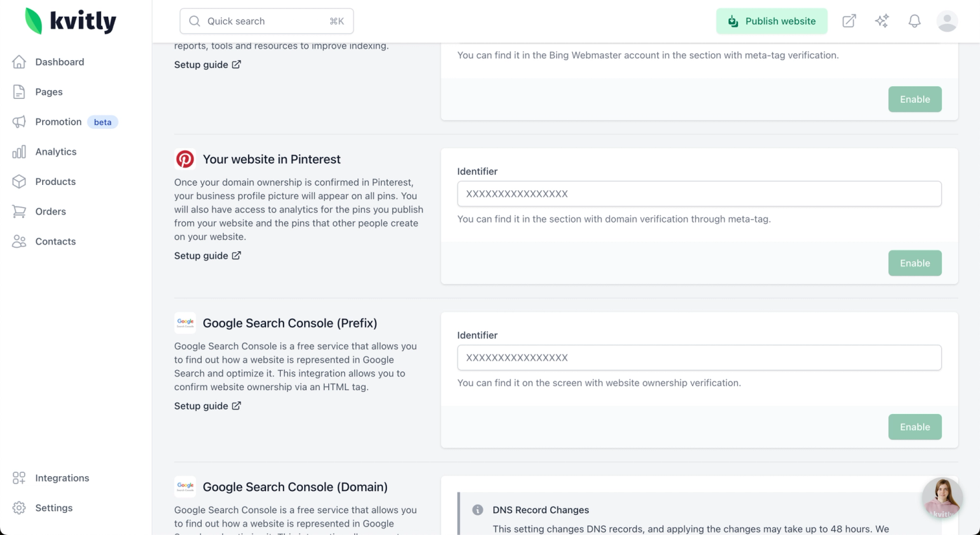Go to the Products section
The height and width of the screenshot is (535, 980).
pos(55,182)
